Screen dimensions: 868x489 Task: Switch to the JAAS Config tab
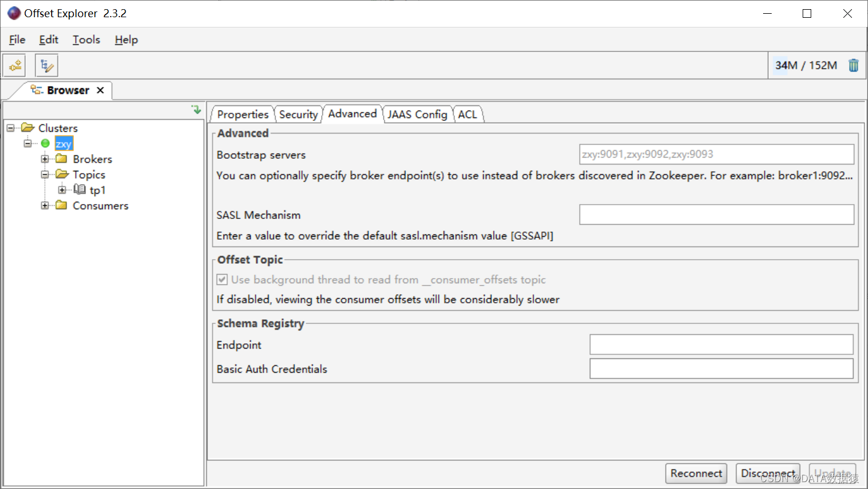pos(417,114)
